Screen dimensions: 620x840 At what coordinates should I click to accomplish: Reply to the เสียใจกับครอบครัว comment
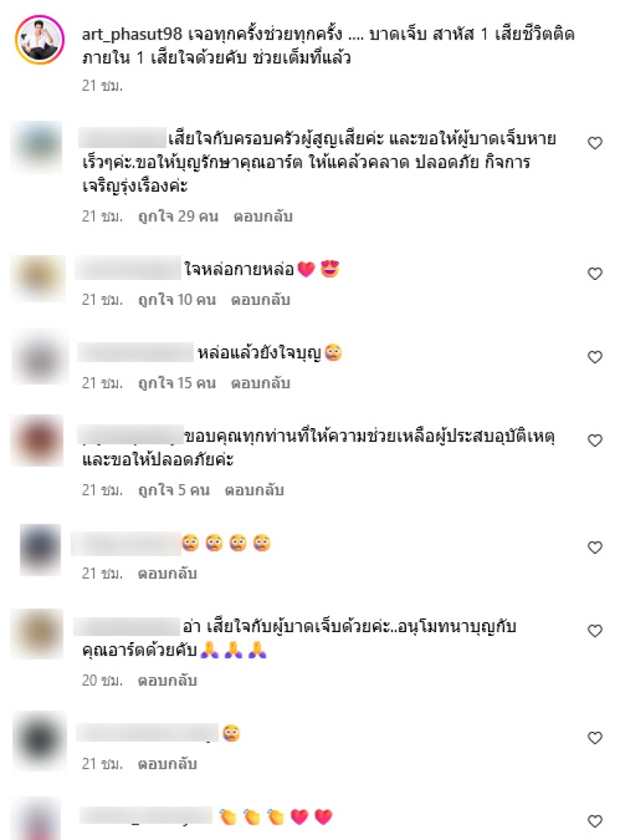[x=263, y=216]
